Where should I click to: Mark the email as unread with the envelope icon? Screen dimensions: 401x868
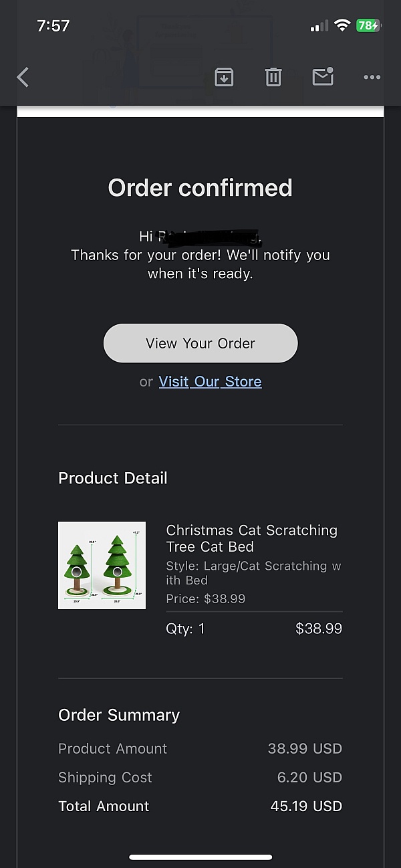(x=323, y=77)
